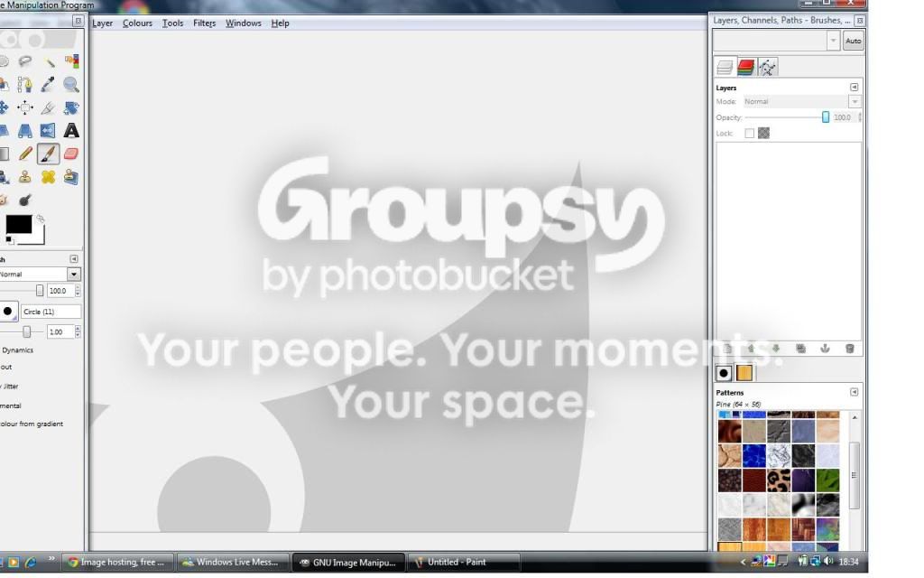Reset colours to black and white

point(9,239)
